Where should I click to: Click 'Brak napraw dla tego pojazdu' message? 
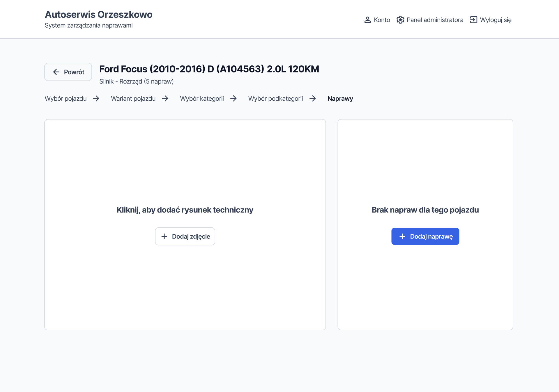pos(425,210)
